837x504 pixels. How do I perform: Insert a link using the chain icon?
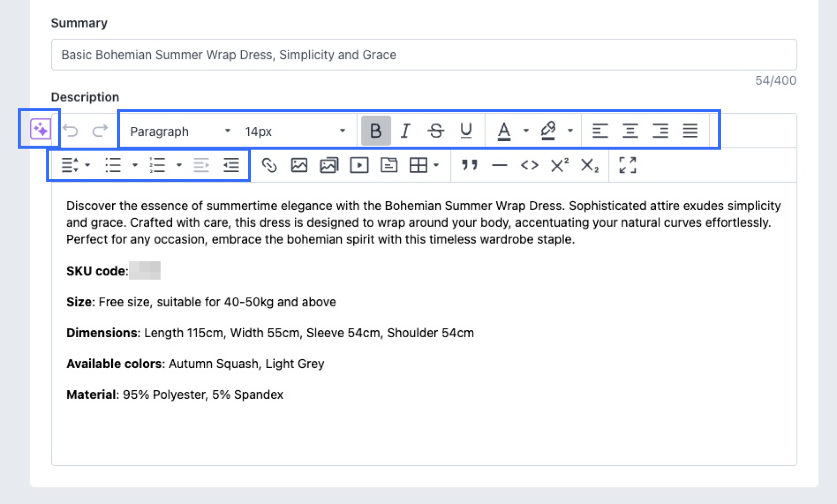pyautogui.click(x=269, y=165)
